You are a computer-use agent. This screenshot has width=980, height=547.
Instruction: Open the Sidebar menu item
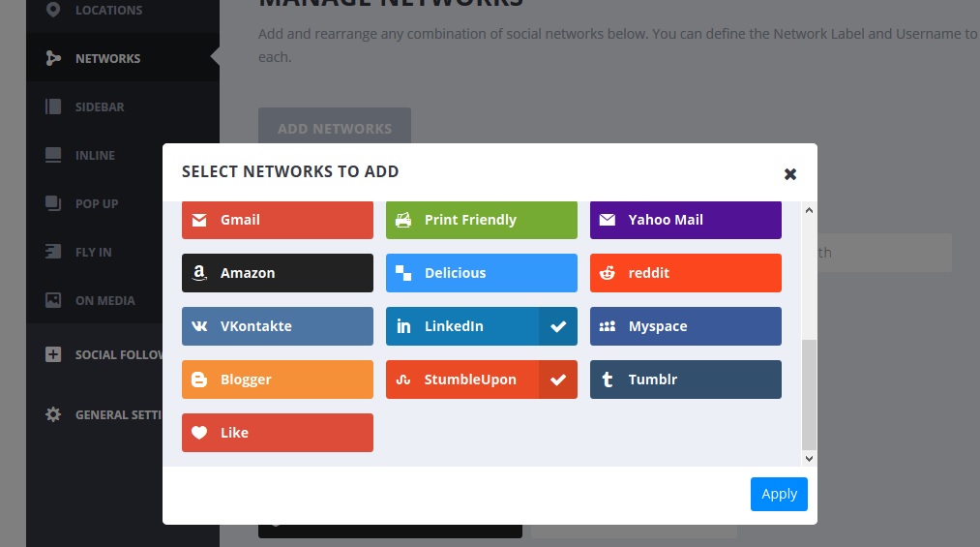click(100, 106)
